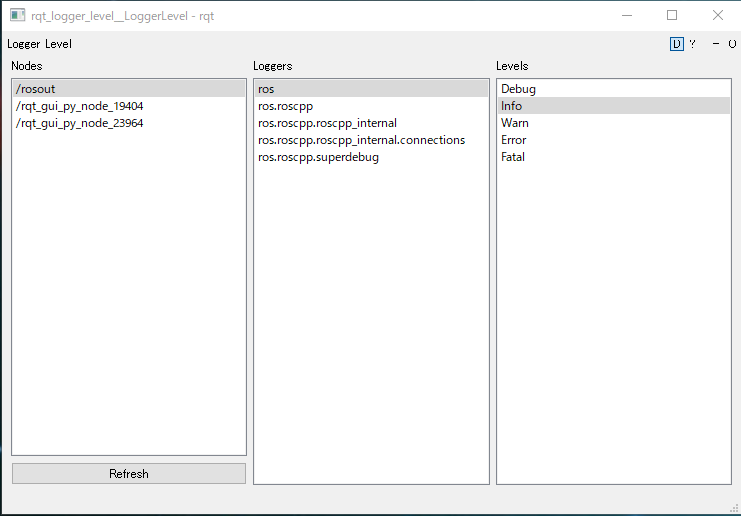Select ros.roscpp.roscpp_internal.connections logger
Screen dimensions: 741x516
361,140
